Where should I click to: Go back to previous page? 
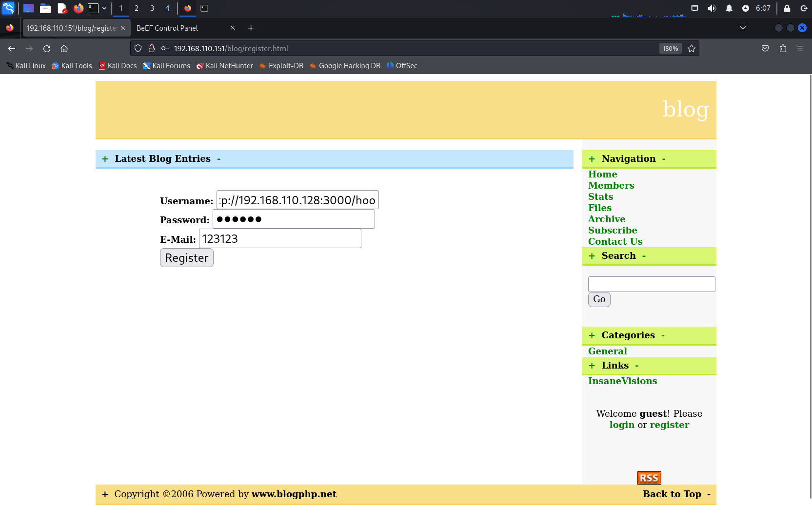point(12,49)
